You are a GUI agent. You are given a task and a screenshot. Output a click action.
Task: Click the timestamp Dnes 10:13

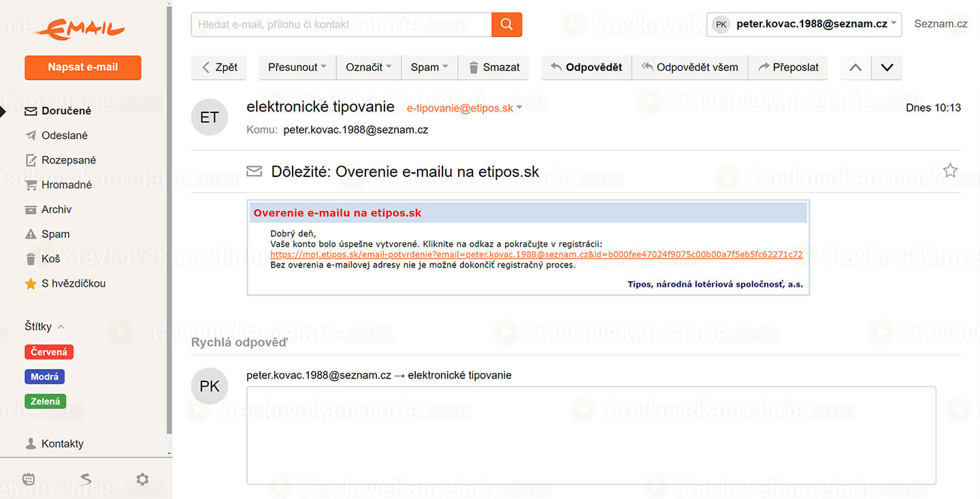coord(934,108)
